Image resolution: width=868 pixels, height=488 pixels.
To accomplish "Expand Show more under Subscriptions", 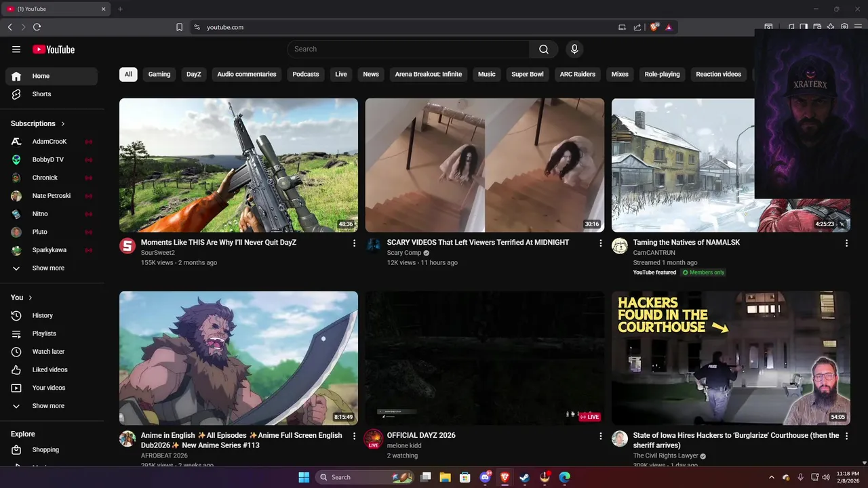I will coord(52,268).
